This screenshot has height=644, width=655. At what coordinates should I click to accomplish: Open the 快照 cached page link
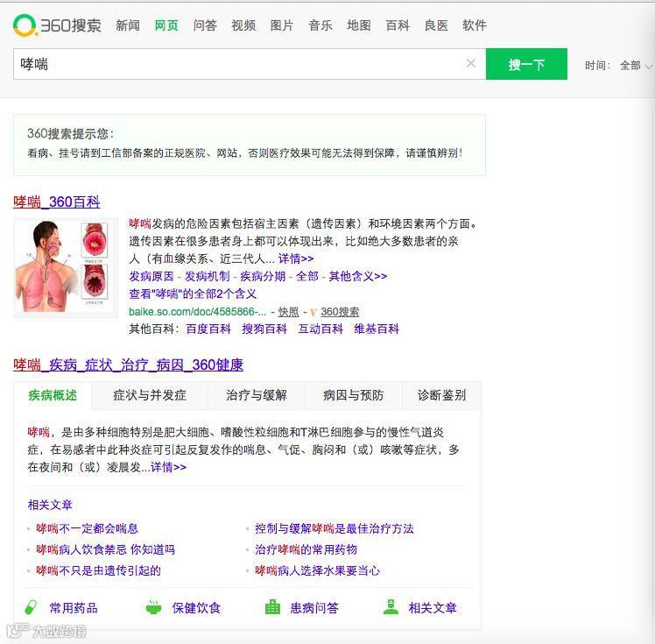pyautogui.click(x=289, y=312)
